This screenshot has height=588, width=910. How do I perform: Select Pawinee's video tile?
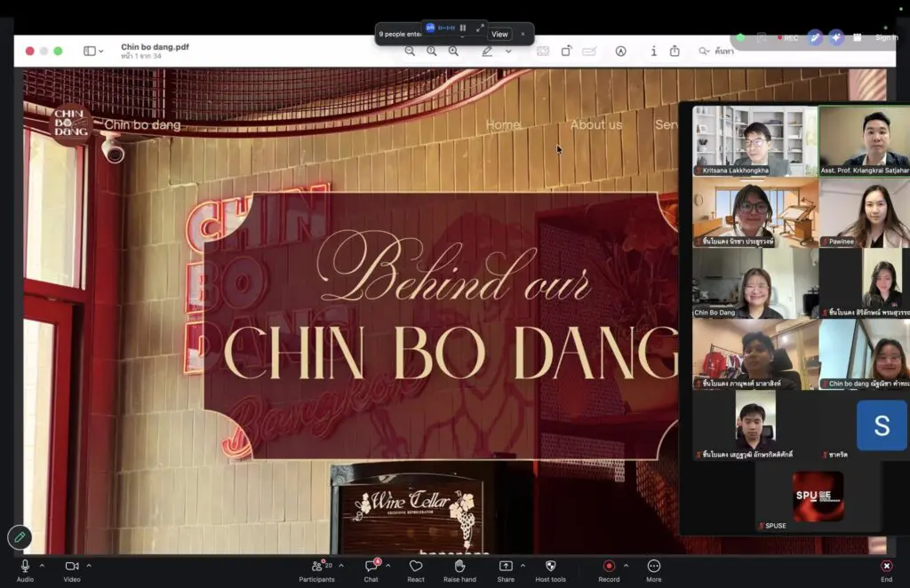click(864, 213)
